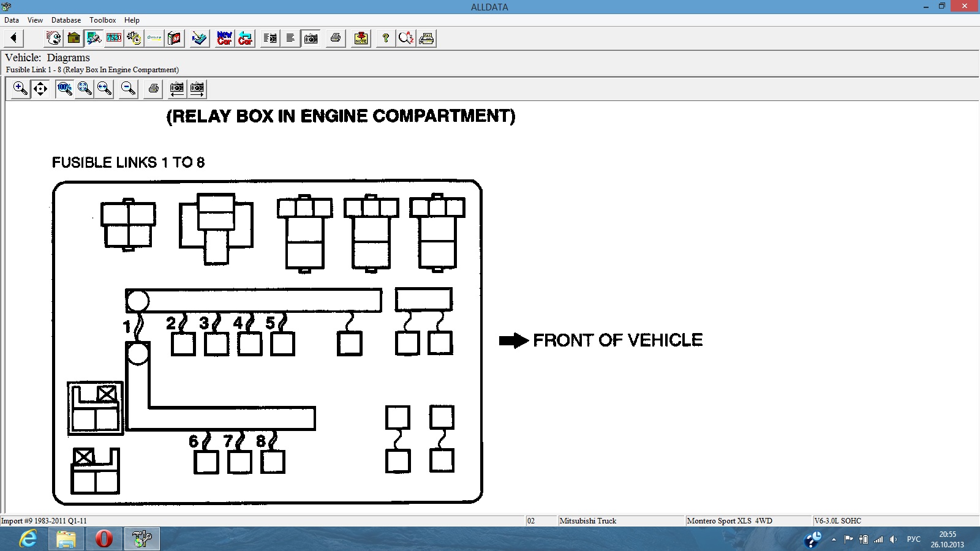Open the Note pushpin icon
The height and width of the screenshot is (551, 980).
pyautogui.click(x=361, y=39)
